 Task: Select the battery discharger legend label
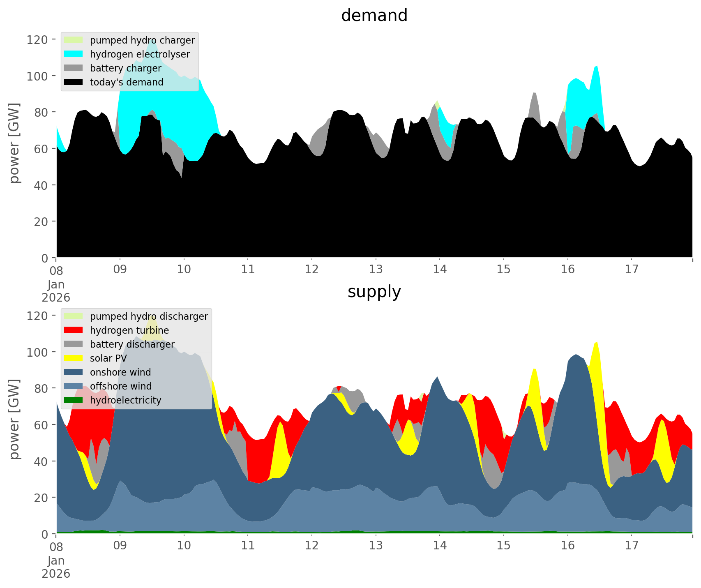[132, 344]
